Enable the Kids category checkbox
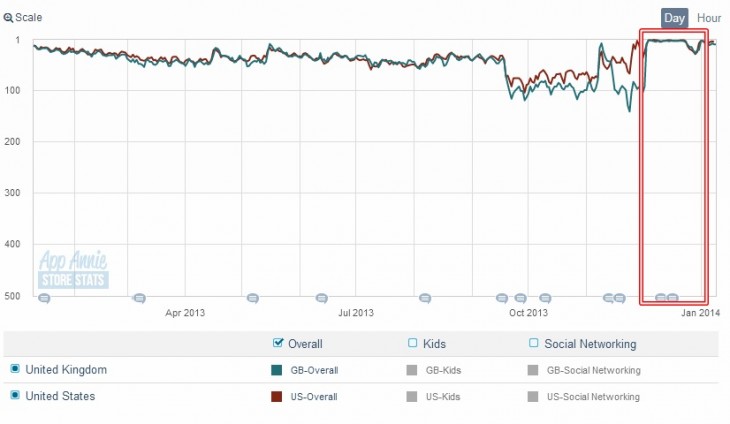 [412, 344]
